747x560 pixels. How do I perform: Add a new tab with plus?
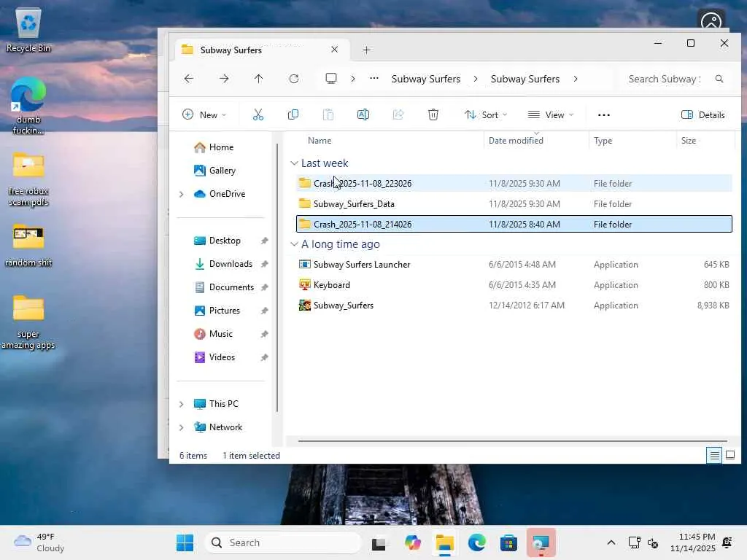[x=366, y=50]
